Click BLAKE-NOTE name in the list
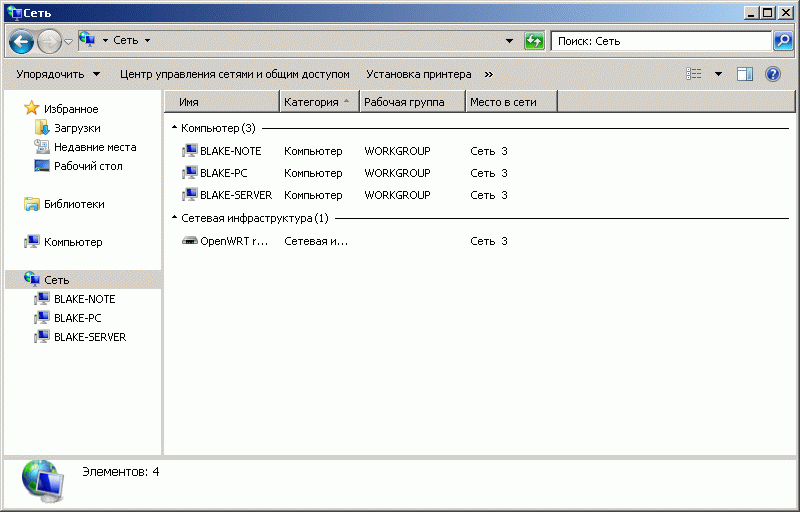The image size is (800, 512). [x=231, y=151]
